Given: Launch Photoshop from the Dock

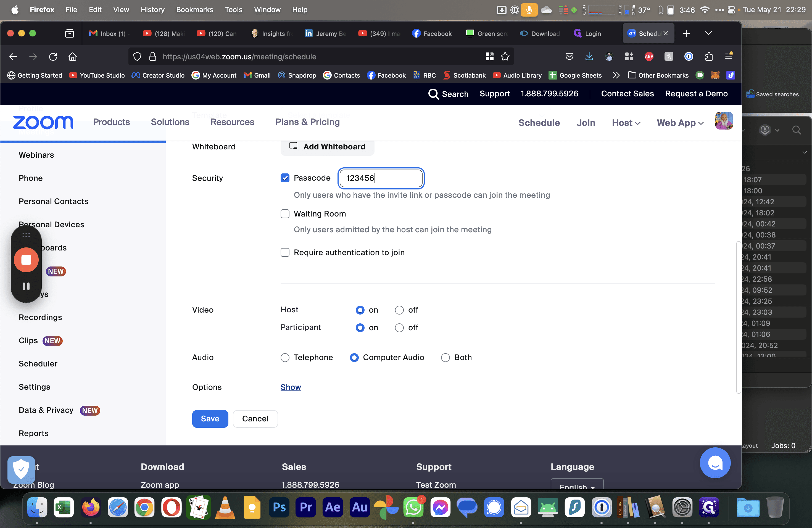Looking at the screenshot, I should point(280,507).
